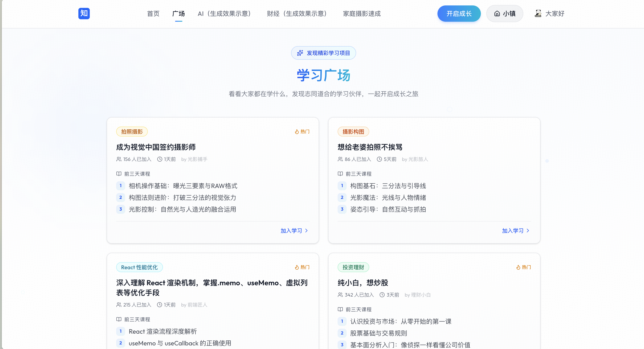Click people icon next to 156 人已加入
This screenshot has width=644, height=349.
119,159
